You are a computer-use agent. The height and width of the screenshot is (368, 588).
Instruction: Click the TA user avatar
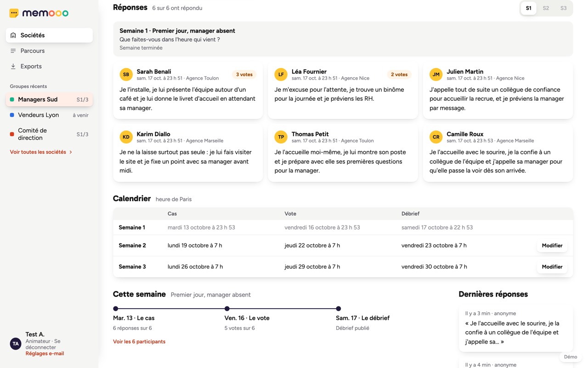[16, 344]
